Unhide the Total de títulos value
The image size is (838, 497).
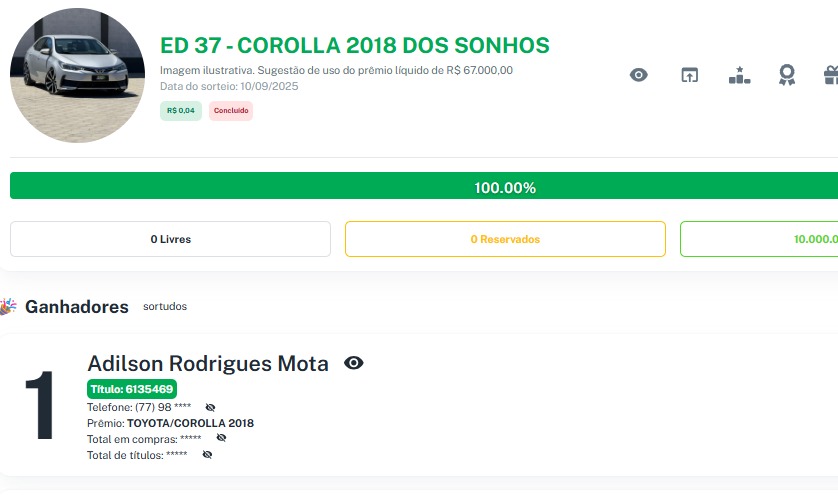click(x=207, y=454)
